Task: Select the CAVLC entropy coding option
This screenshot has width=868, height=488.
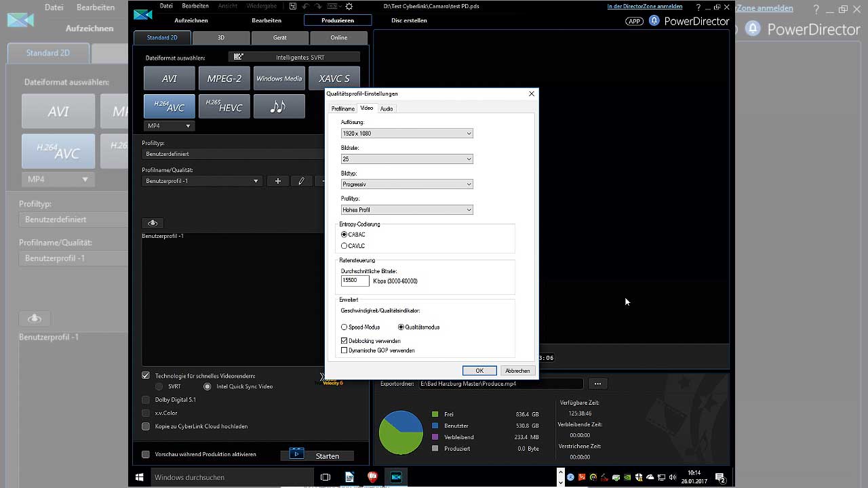Action: [344, 246]
